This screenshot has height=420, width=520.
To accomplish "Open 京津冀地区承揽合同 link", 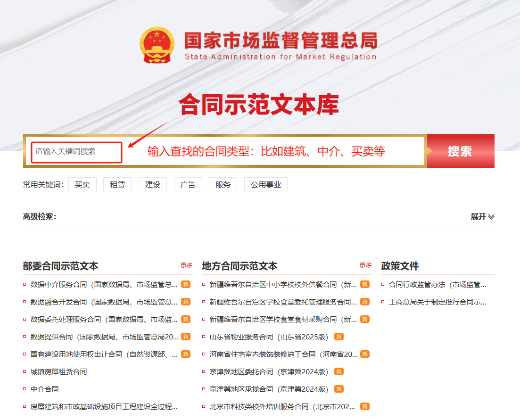I will pos(268,389).
